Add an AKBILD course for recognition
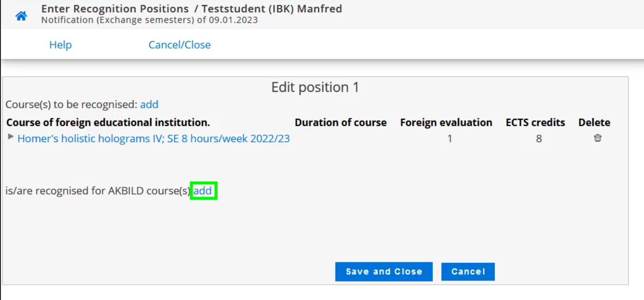 tap(203, 191)
